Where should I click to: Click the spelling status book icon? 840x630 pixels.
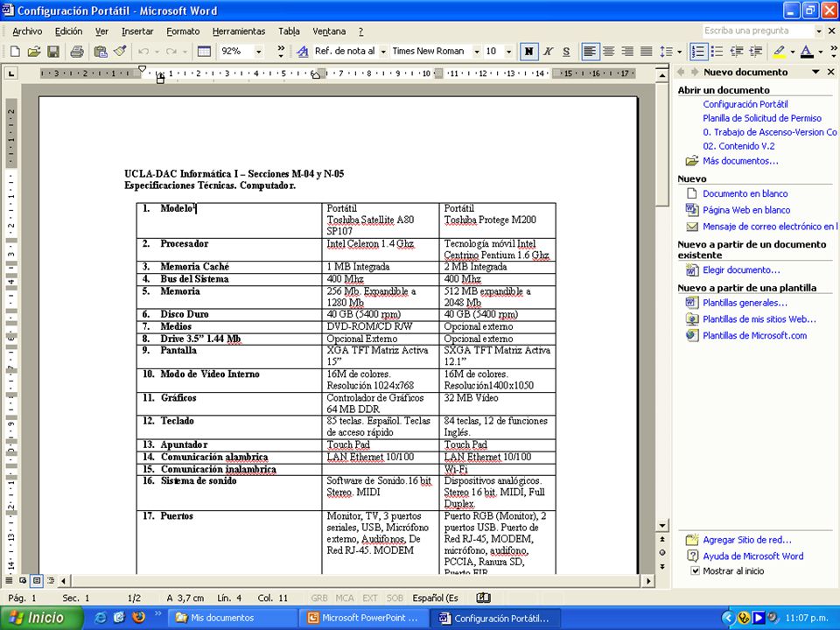pos(483,598)
